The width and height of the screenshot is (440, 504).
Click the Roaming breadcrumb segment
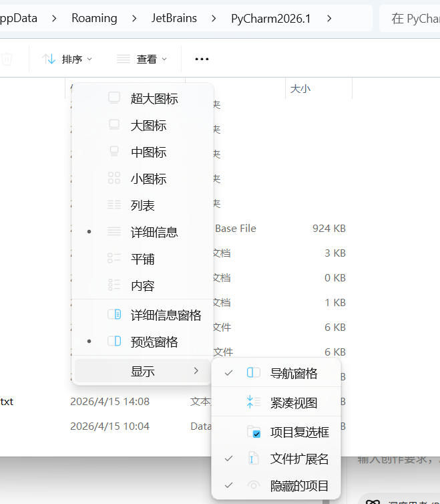(94, 18)
